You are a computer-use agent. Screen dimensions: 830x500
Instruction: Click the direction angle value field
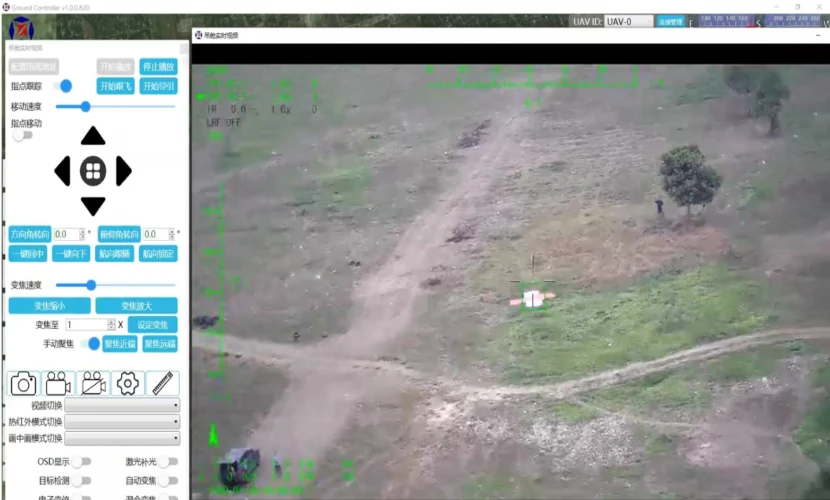[x=66, y=234]
